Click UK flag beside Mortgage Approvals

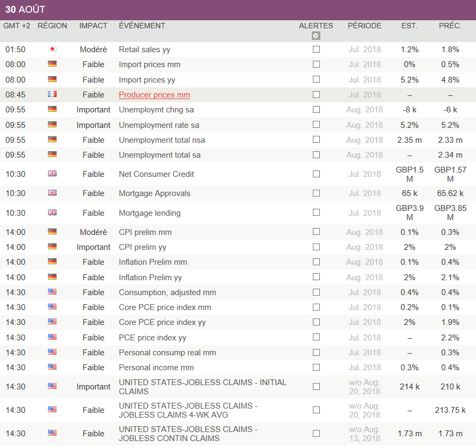pos(52,193)
